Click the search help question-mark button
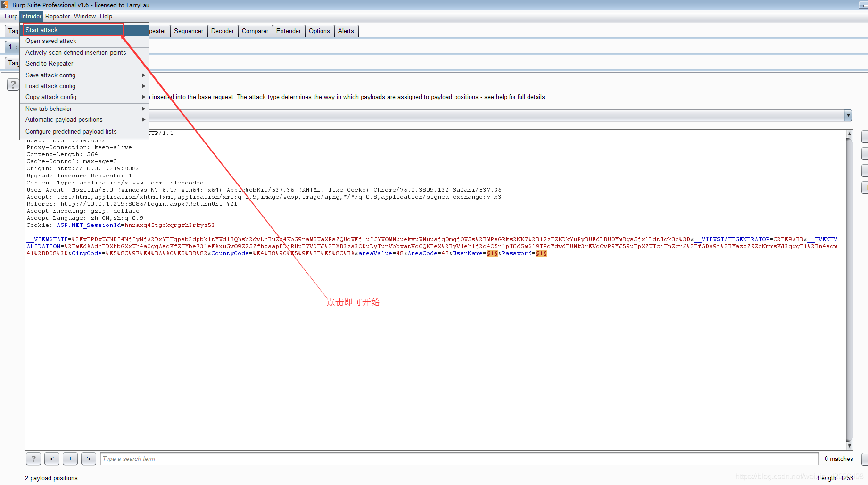The image size is (868, 485). (33, 459)
